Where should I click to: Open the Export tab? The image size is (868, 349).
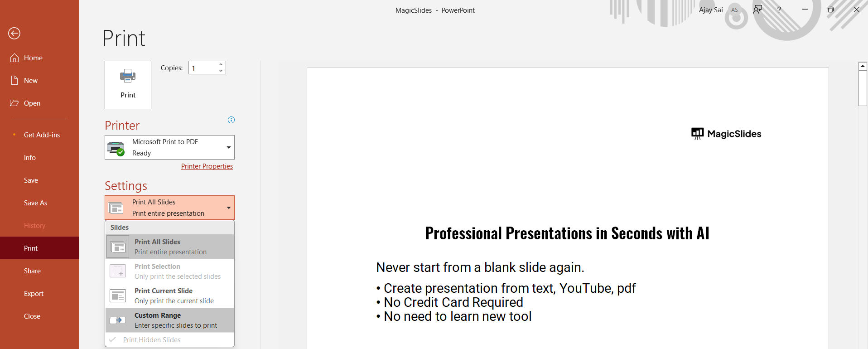click(39, 294)
